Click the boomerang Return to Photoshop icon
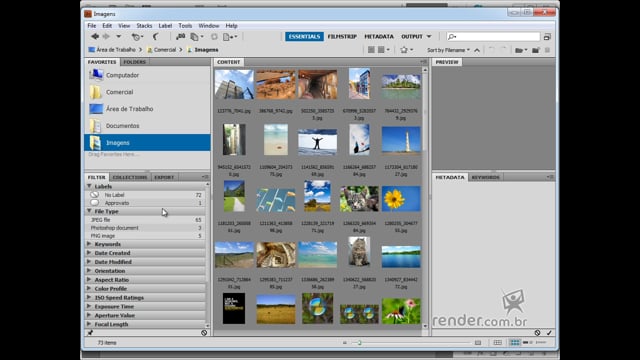Viewport: 640px width, 360px height. click(156, 37)
